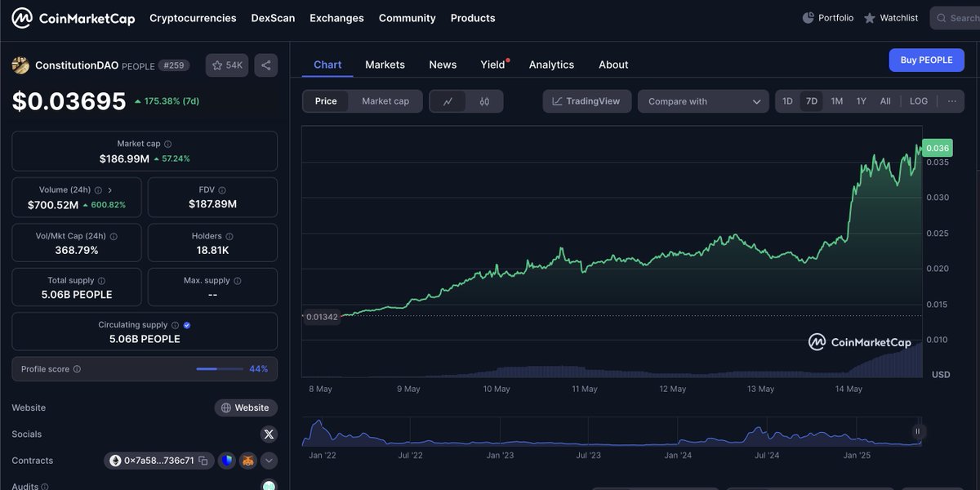
Task: Click verified circulating supply badge
Action: [x=187, y=325]
